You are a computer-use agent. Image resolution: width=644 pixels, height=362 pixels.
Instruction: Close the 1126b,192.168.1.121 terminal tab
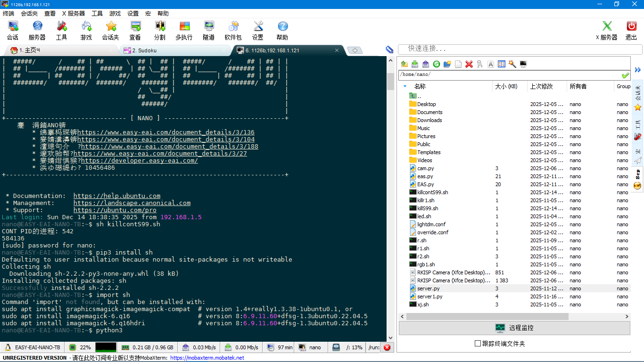(337, 50)
